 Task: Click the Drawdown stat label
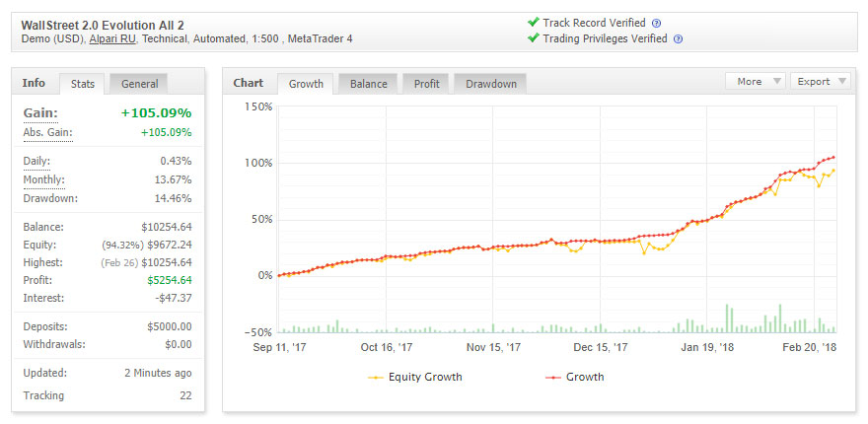50,198
